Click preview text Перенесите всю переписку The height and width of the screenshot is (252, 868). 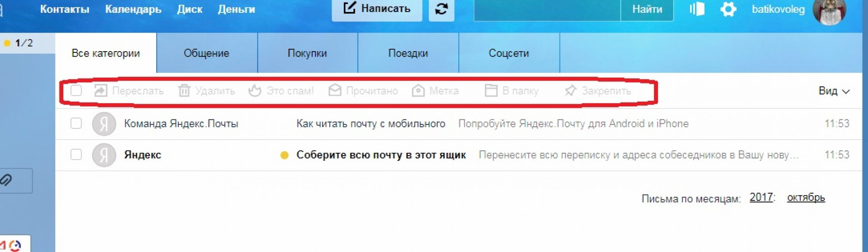[638, 155]
